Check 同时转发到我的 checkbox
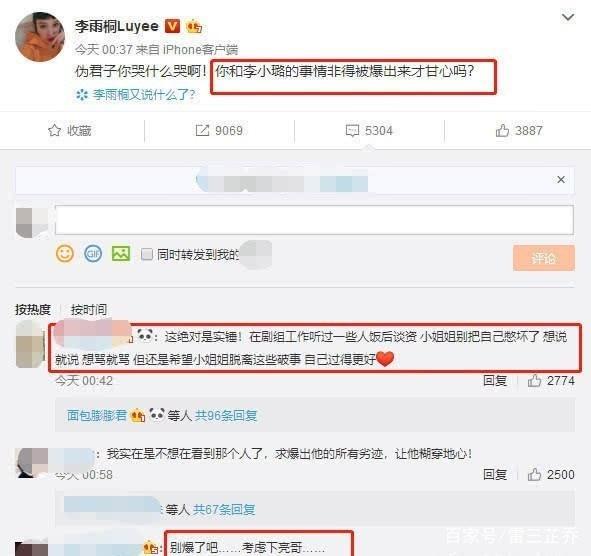591x556 pixels. (x=147, y=254)
